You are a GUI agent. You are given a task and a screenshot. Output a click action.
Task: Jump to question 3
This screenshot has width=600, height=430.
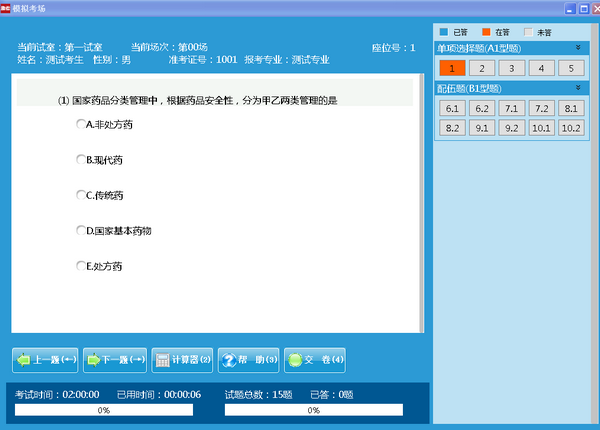pos(511,68)
